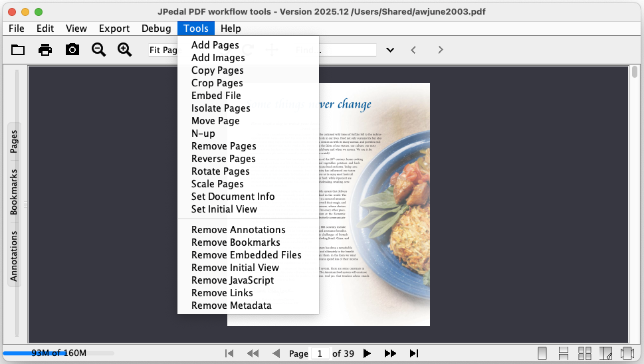Go back ten pages with double arrow

(253, 353)
